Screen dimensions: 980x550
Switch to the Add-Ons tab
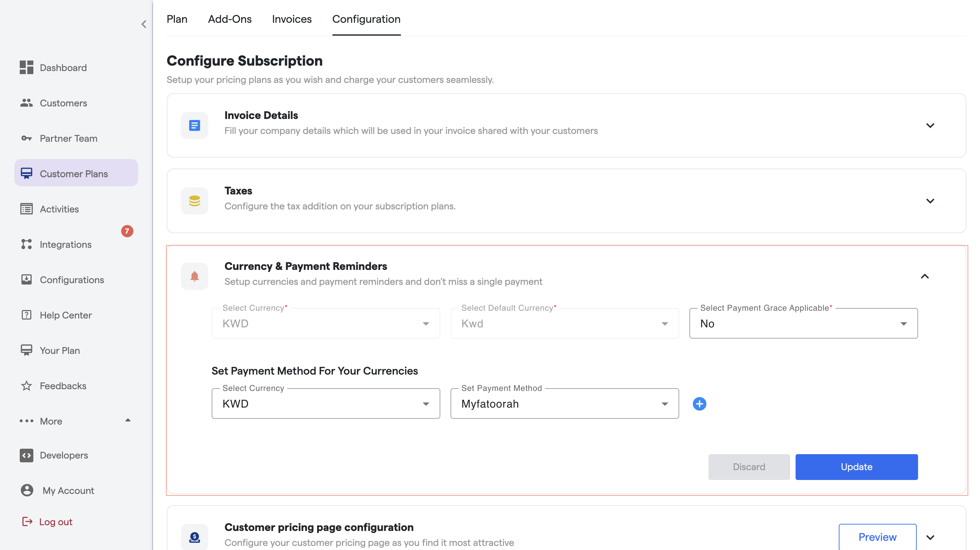(229, 19)
